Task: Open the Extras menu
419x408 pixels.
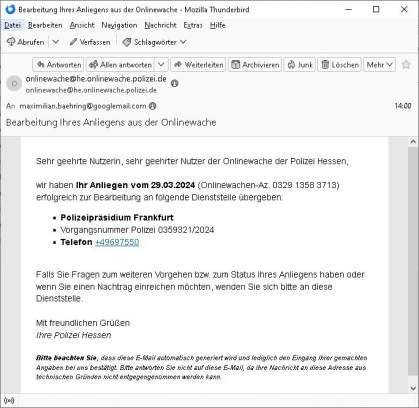Action: tap(193, 25)
